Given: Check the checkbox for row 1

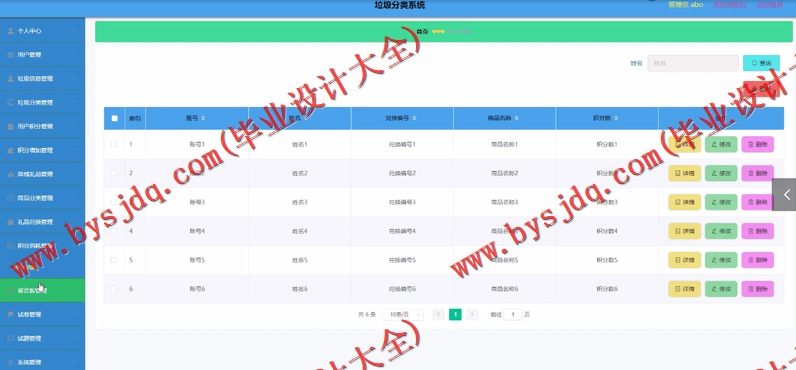Looking at the screenshot, I should [x=114, y=145].
